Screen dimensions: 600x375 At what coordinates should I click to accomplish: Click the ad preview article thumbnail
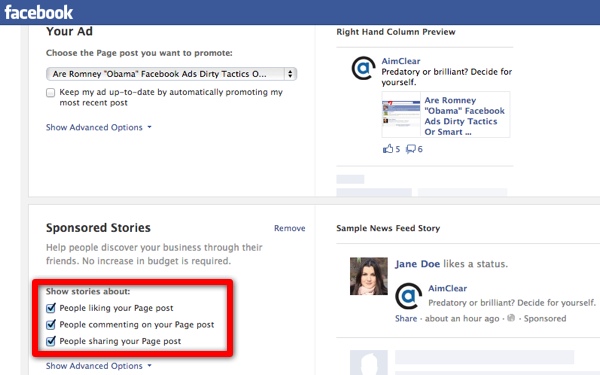[x=401, y=115]
